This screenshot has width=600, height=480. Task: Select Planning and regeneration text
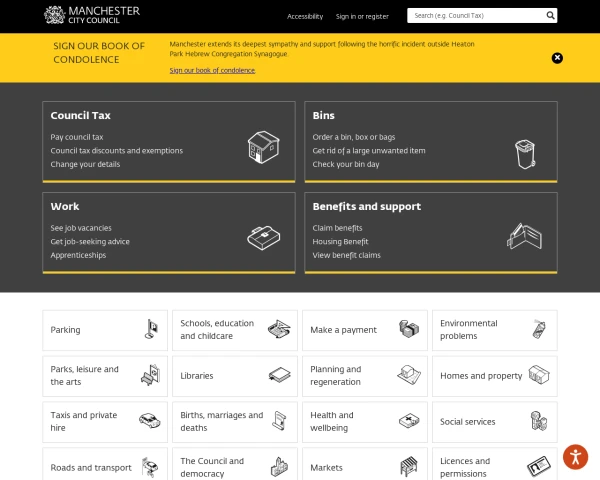(x=336, y=376)
